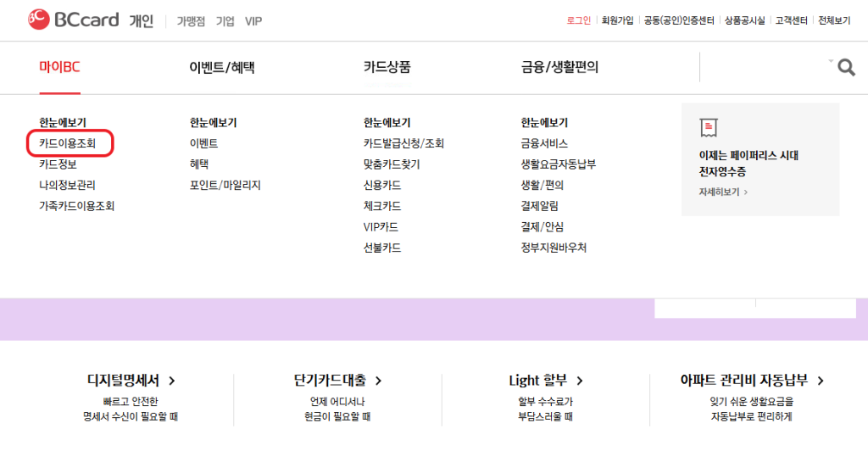Open the 금융/생활편의 menu
The height and width of the screenshot is (462, 868).
click(559, 67)
